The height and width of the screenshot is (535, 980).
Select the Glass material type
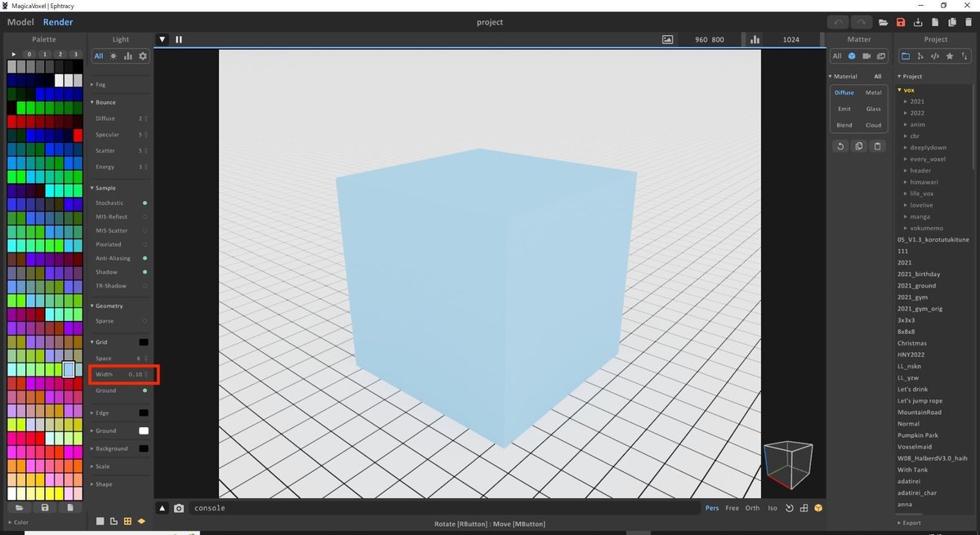tap(874, 109)
